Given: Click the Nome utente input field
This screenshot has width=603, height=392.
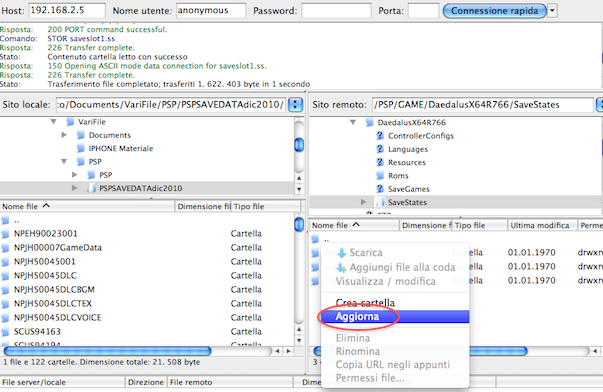Looking at the screenshot, I should (211, 10).
